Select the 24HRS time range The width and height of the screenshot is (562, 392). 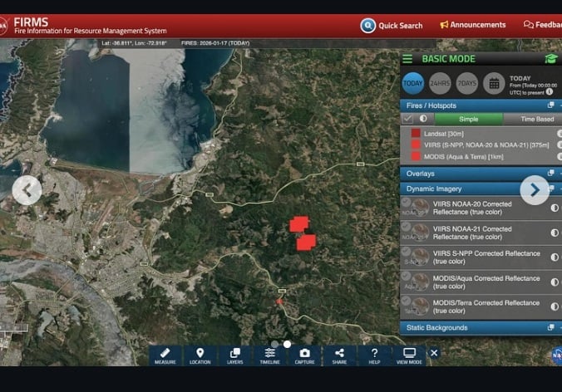440,83
